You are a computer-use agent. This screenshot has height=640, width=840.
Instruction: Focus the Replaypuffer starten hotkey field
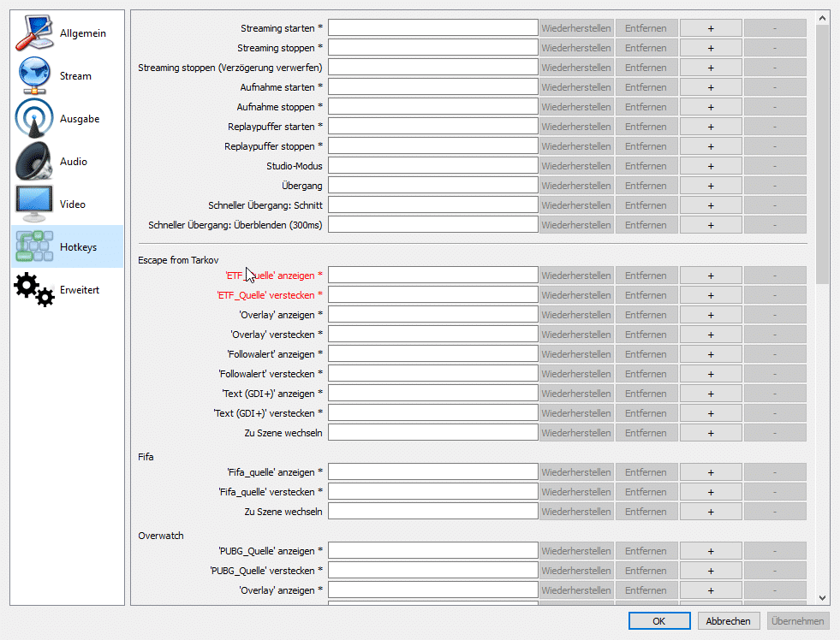pyautogui.click(x=432, y=127)
